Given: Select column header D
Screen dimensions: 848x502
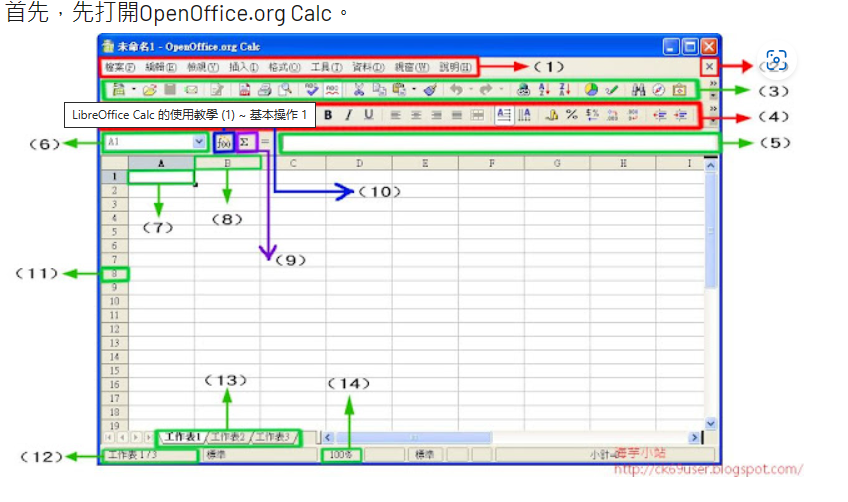Looking at the screenshot, I should click(x=359, y=163).
